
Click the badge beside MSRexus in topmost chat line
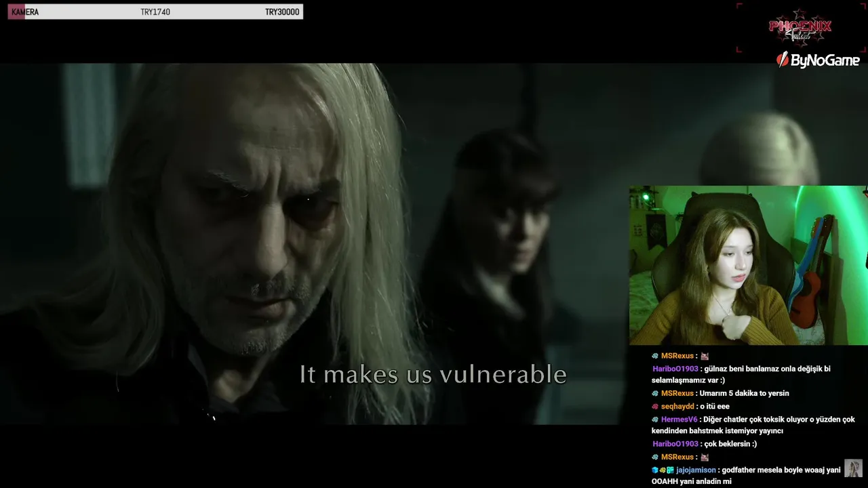[x=655, y=356]
